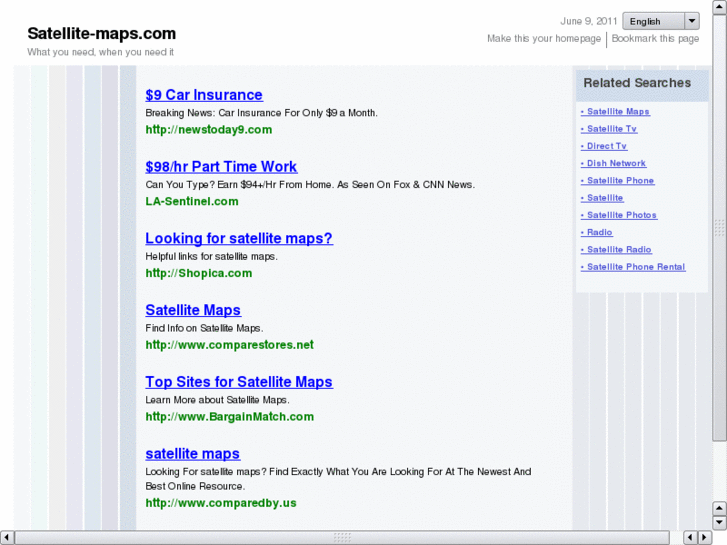Click the LA-Sentinel.com URL
727x545 pixels.
coord(192,201)
